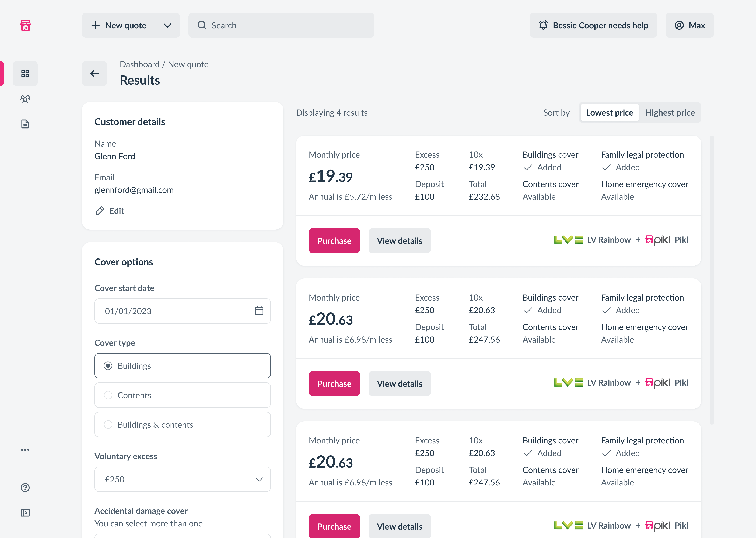Screen dimensions: 756x538
Task: Select the Buildings cover type radio
Action: [x=108, y=366]
